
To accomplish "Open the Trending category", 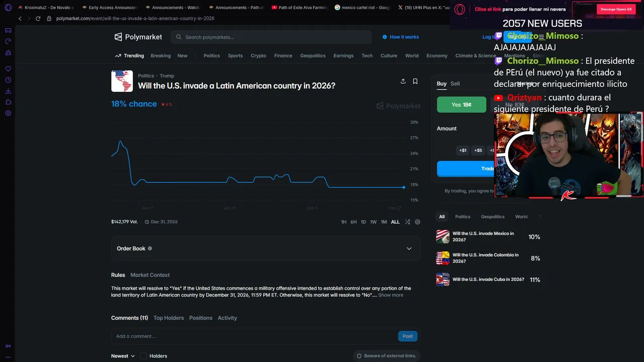I will [129, 56].
